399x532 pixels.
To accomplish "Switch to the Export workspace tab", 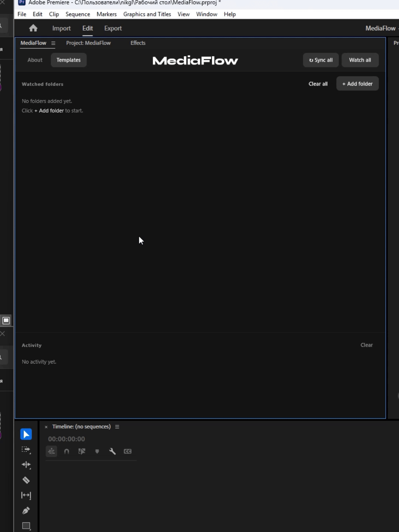I will coord(113,28).
